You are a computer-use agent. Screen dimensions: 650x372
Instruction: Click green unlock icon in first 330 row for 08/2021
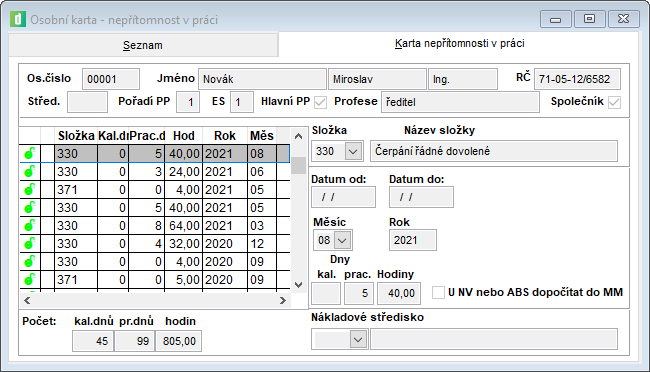pyautogui.click(x=29, y=153)
